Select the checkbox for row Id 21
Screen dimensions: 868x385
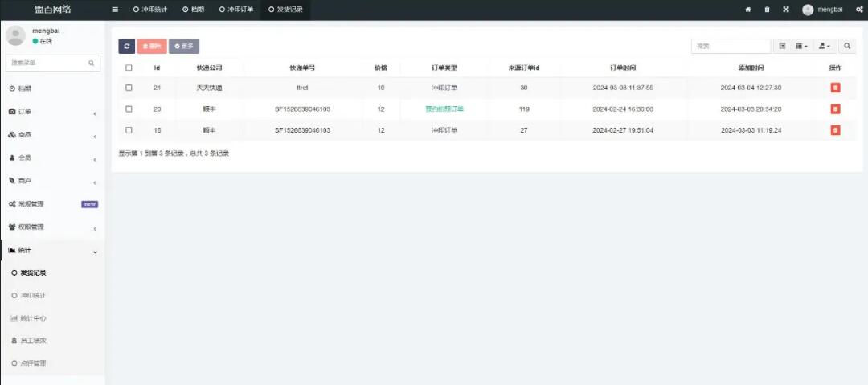coord(129,88)
